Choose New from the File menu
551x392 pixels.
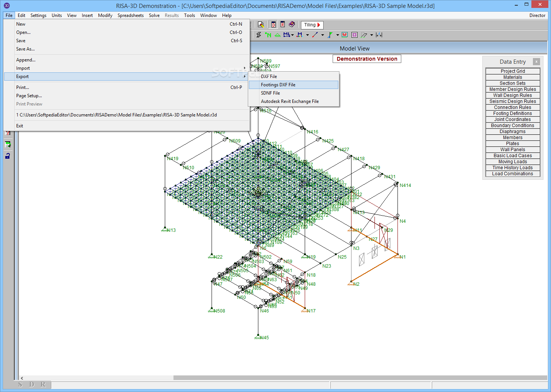[x=127, y=24]
